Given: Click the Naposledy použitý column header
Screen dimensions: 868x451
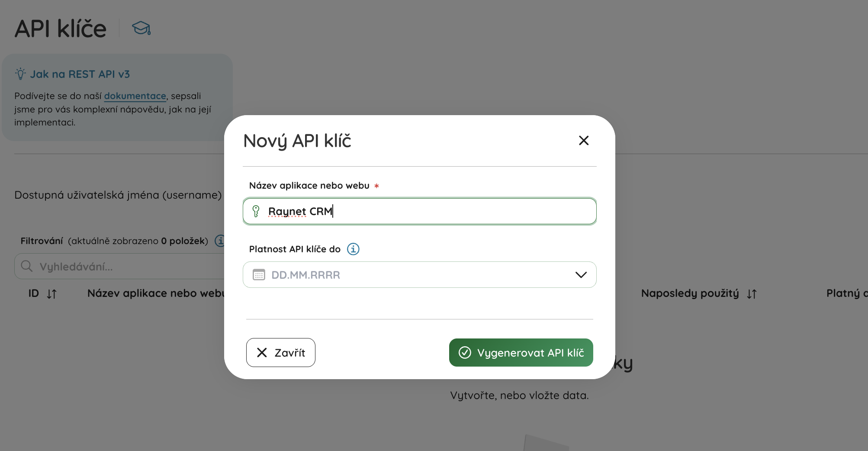Looking at the screenshot, I should click(x=690, y=293).
